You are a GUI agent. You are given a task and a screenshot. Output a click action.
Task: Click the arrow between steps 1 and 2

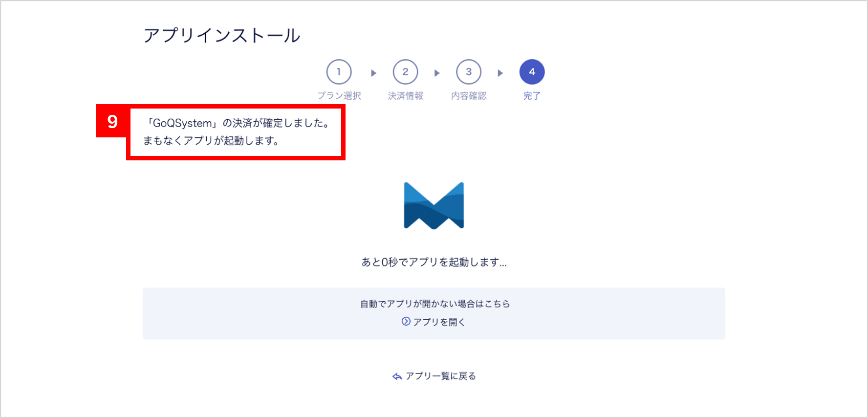[373, 73]
